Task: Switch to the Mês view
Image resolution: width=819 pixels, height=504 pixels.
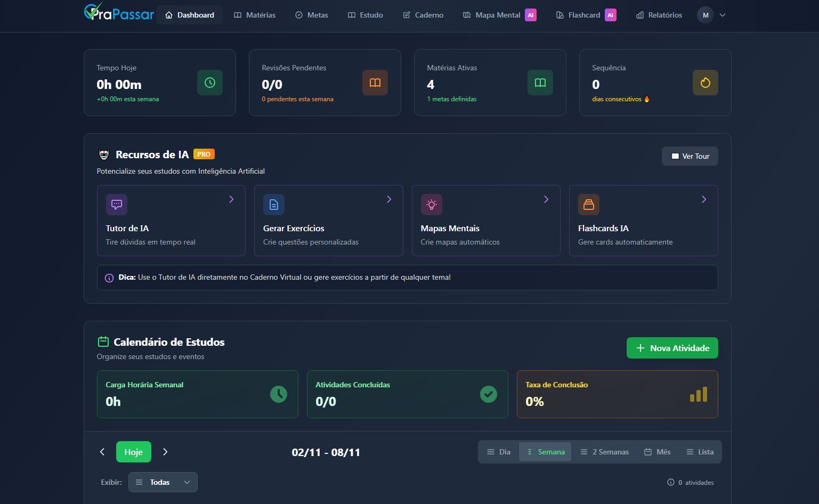Action: 658,451
